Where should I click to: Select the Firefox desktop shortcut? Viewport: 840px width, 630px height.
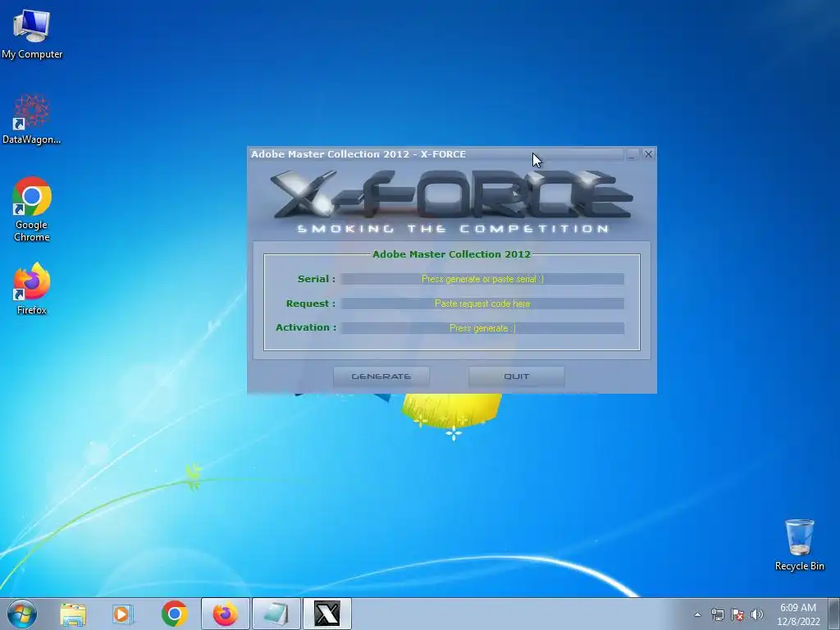tap(32, 289)
